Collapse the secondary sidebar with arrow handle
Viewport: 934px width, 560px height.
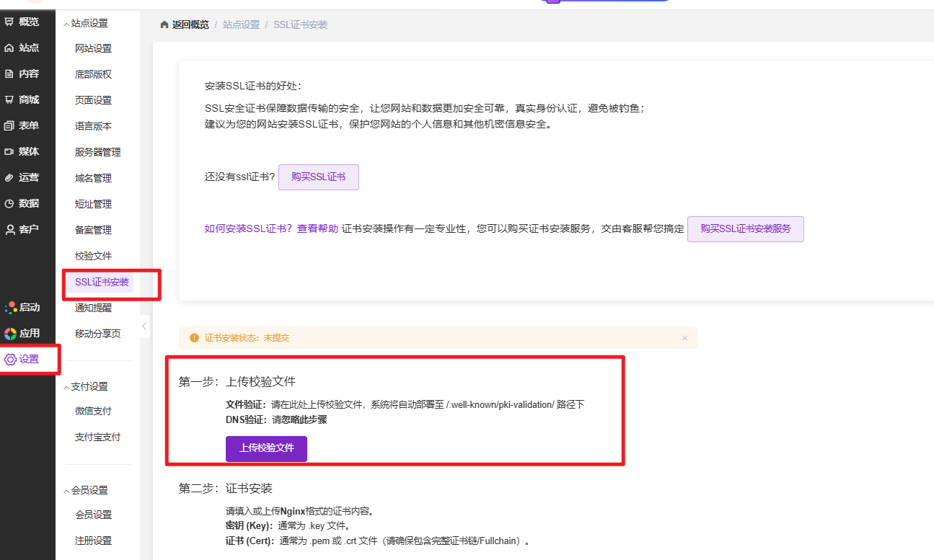click(144, 326)
